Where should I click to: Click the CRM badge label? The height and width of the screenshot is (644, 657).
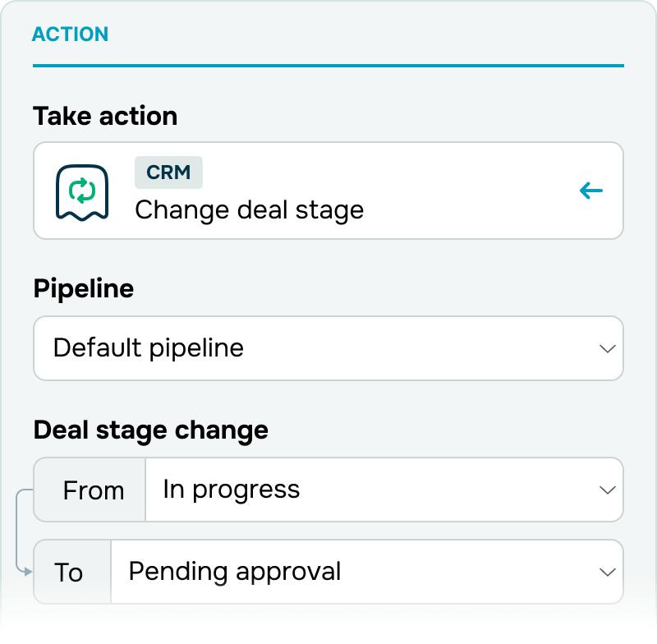(168, 172)
